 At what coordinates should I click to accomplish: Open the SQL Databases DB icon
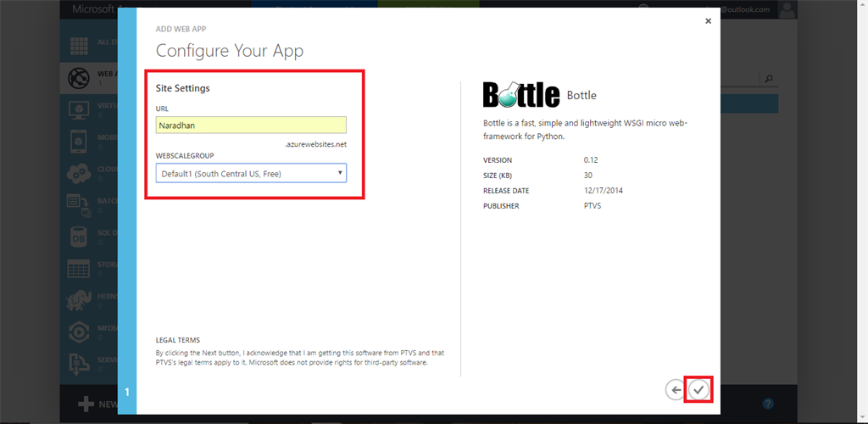click(79, 237)
